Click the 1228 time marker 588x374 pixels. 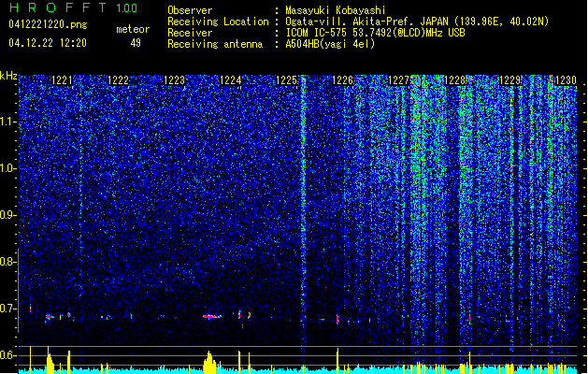454,80
